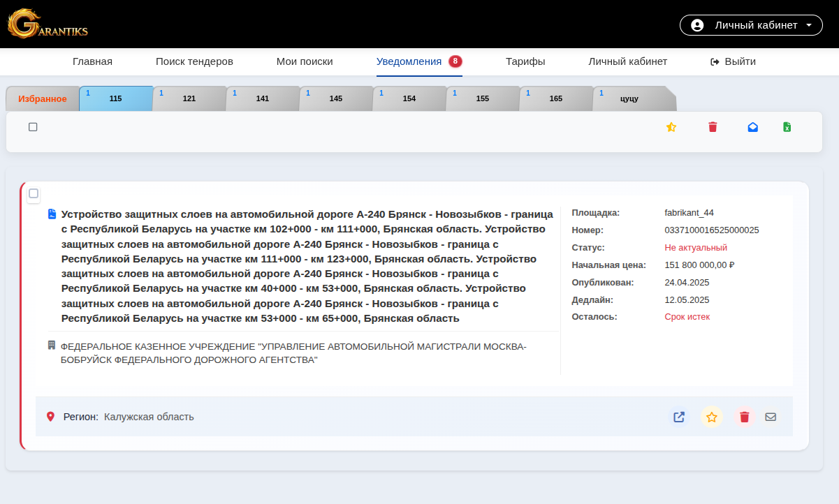Open tender in new window via external link icon
The height and width of the screenshot is (504, 839).
click(678, 417)
